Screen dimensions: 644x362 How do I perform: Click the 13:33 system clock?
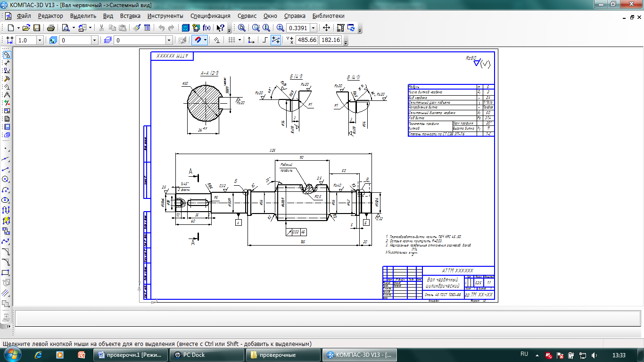[618, 355]
